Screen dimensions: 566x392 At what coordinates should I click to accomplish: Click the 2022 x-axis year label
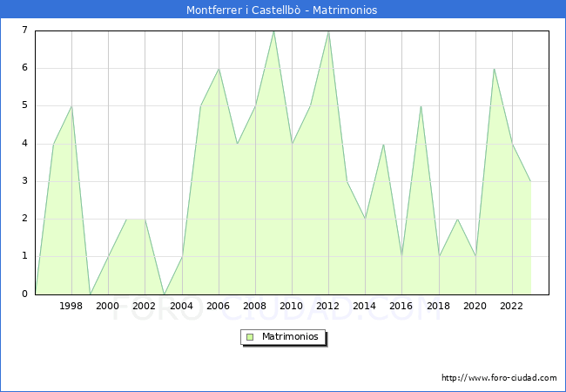coord(512,306)
